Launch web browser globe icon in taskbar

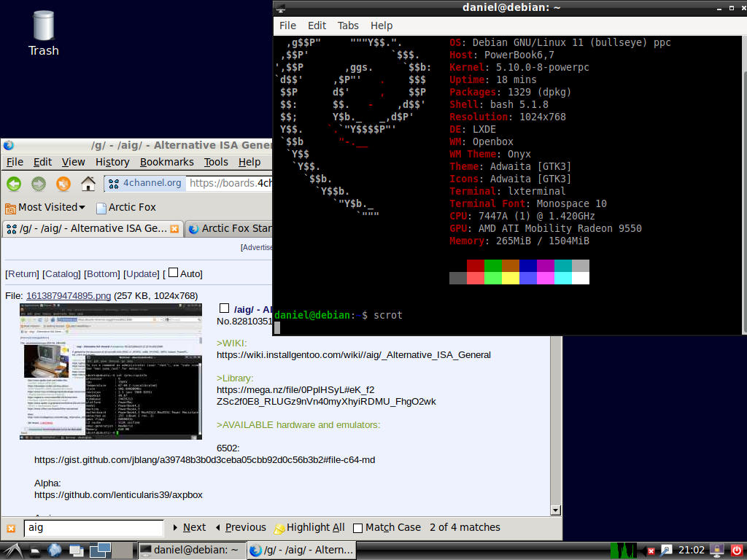click(55, 551)
